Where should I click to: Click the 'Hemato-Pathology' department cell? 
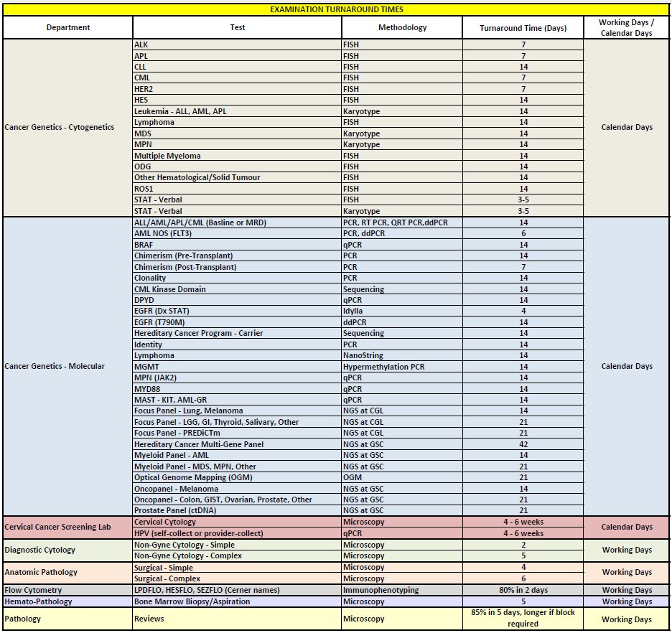coord(68,601)
